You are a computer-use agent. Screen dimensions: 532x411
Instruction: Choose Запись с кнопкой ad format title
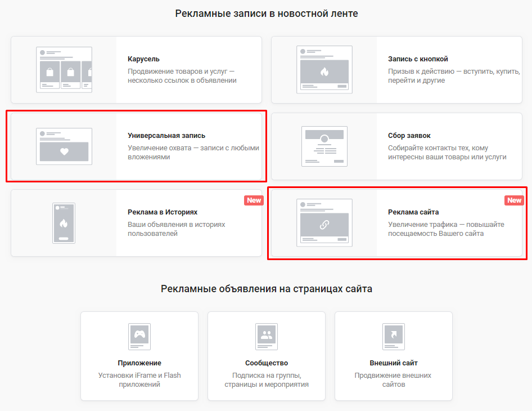click(418, 59)
